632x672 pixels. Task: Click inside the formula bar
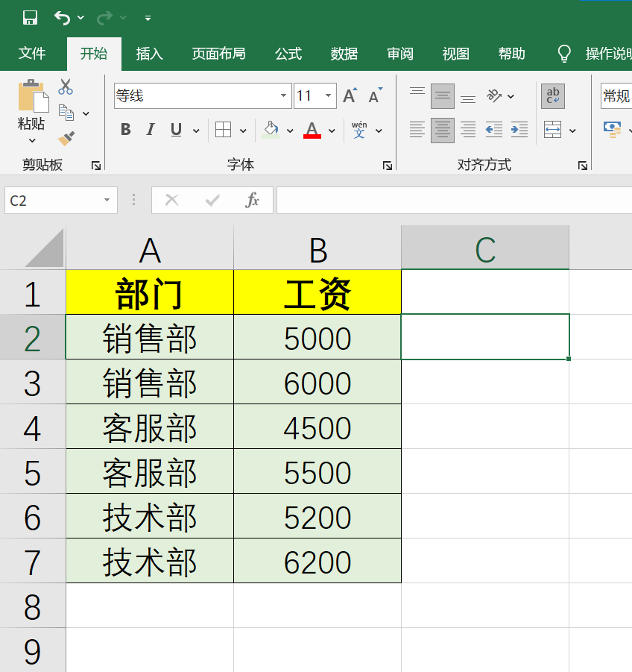point(455,200)
